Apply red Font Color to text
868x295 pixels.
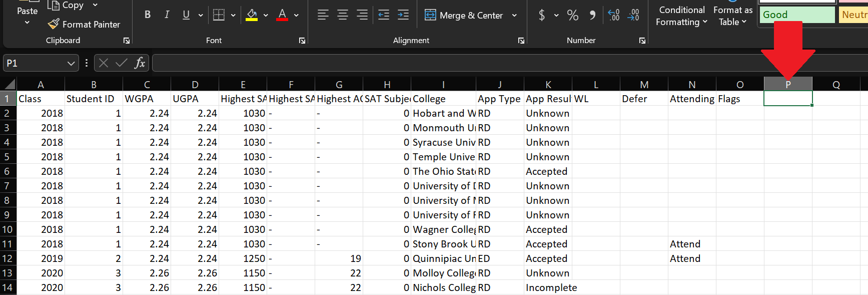(282, 15)
